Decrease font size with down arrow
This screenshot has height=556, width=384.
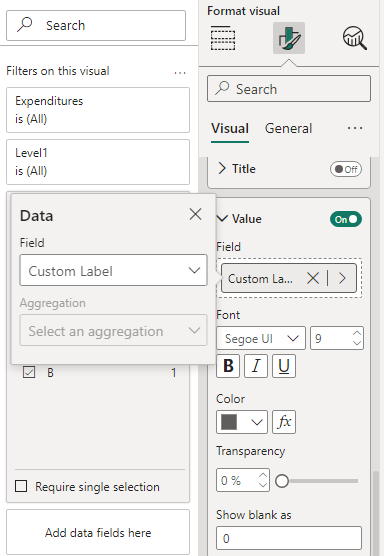click(357, 343)
